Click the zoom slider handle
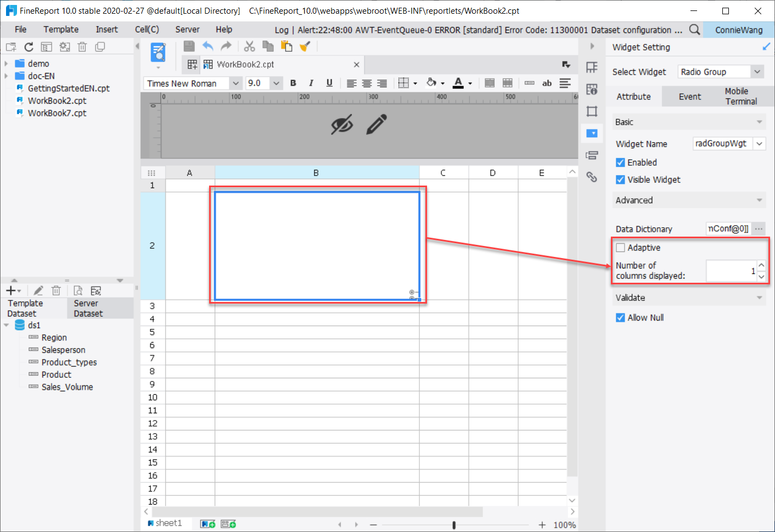775x532 pixels. click(x=454, y=525)
